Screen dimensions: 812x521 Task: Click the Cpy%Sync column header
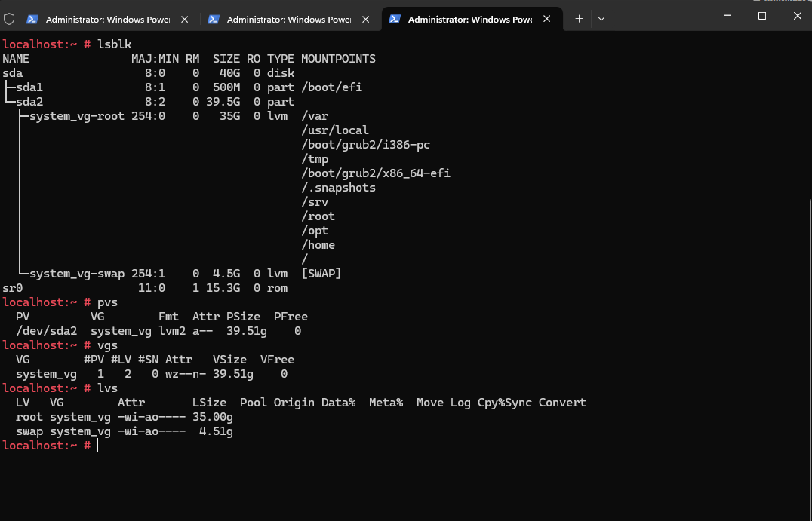pos(504,403)
